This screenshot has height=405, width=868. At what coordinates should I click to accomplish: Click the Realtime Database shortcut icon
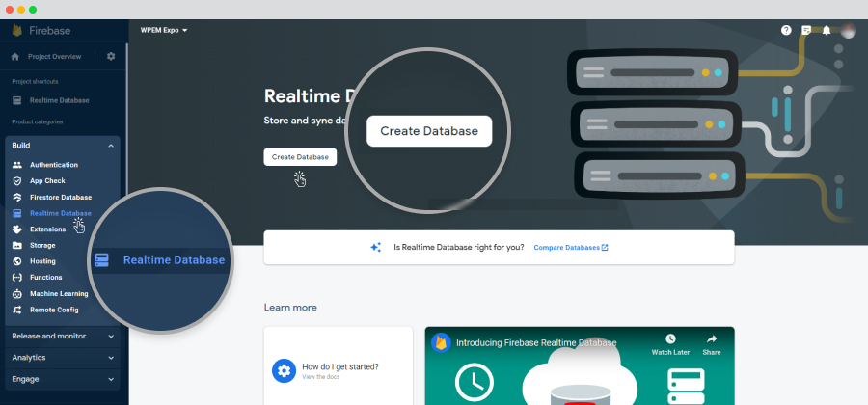click(x=17, y=100)
